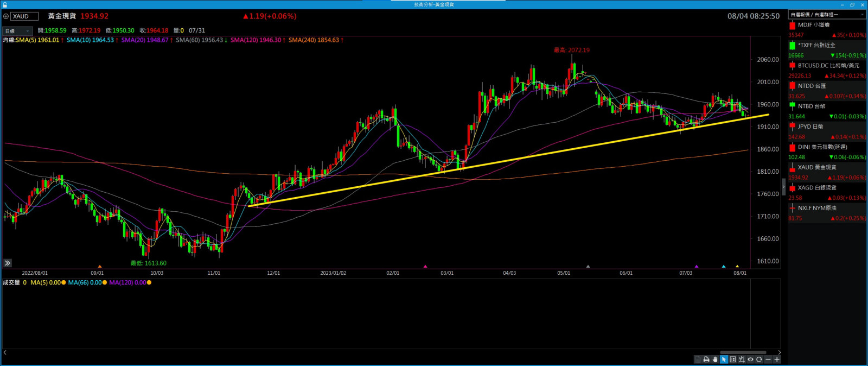Toggle the MA(5) volume indicator dot

[x=63, y=282]
